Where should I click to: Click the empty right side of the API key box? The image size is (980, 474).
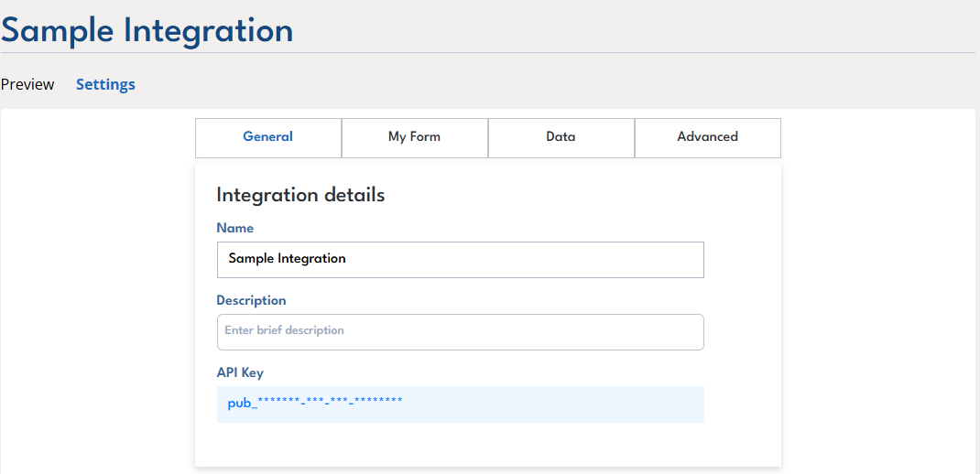coord(595,404)
